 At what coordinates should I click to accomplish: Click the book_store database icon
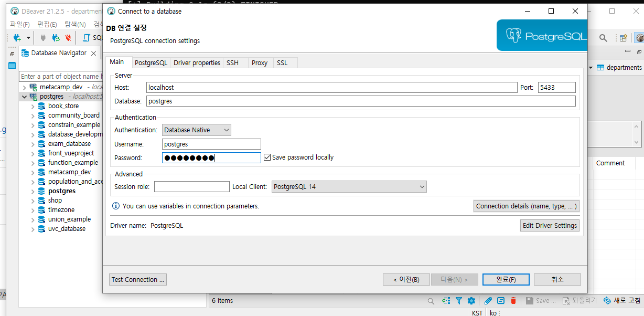click(x=41, y=106)
